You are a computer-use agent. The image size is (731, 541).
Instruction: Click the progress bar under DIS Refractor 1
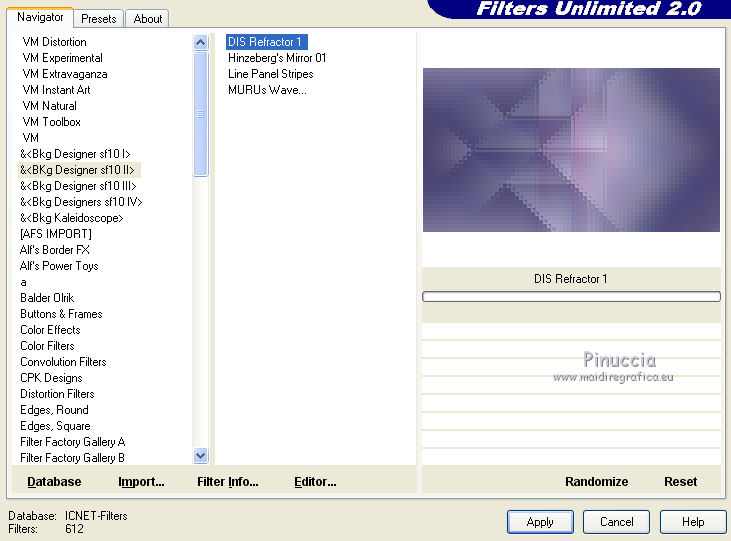click(x=571, y=297)
